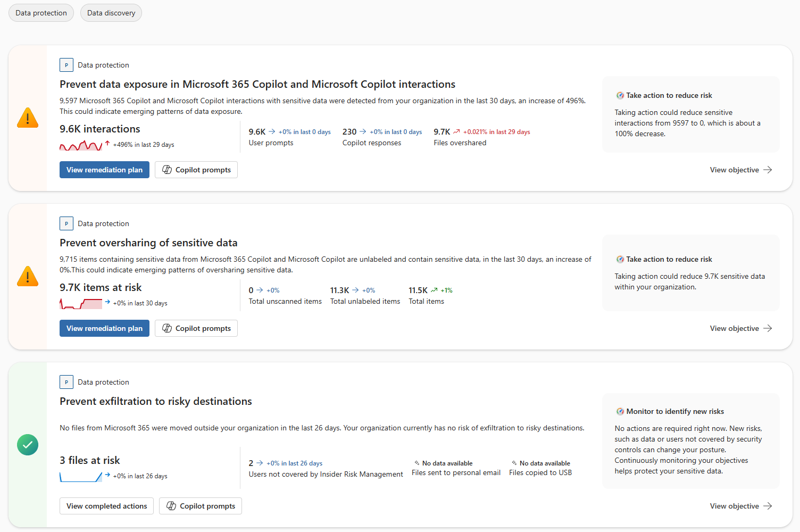The image size is (800, 532).
Task: Click no-data icon above Files sent to personal email
Action: tap(417, 463)
